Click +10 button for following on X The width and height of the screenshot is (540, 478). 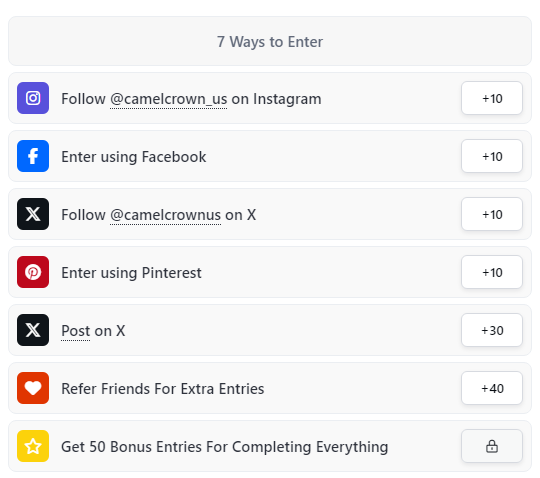coord(492,214)
